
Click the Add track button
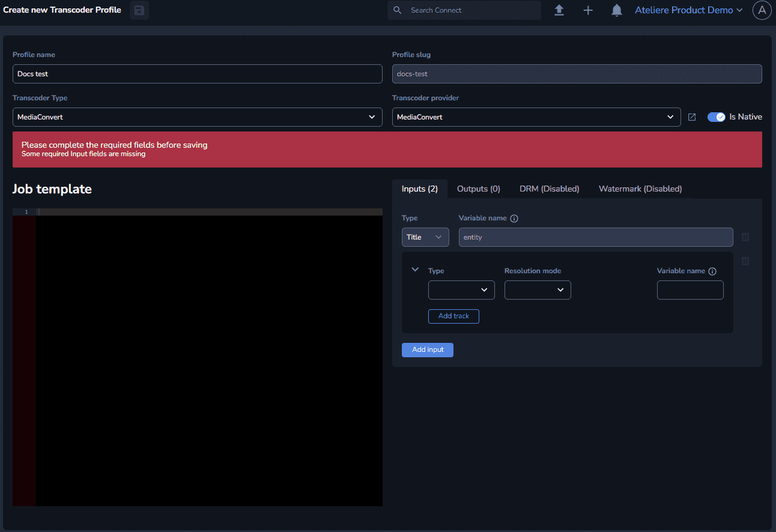pos(453,316)
